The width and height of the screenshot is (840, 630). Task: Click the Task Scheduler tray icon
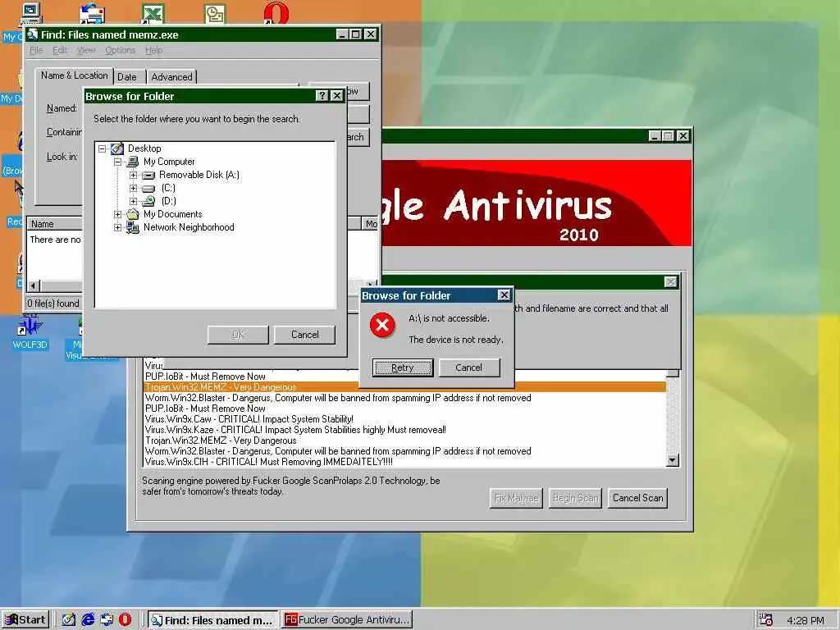(766, 620)
